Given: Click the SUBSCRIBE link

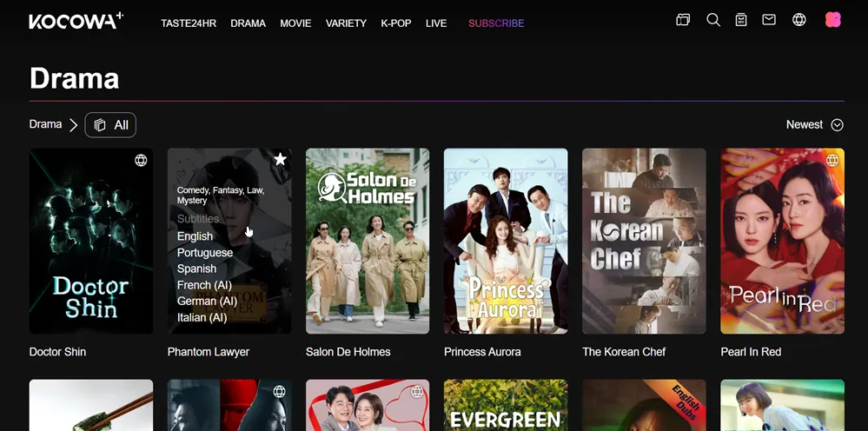Looking at the screenshot, I should pyautogui.click(x=496, y=23).
